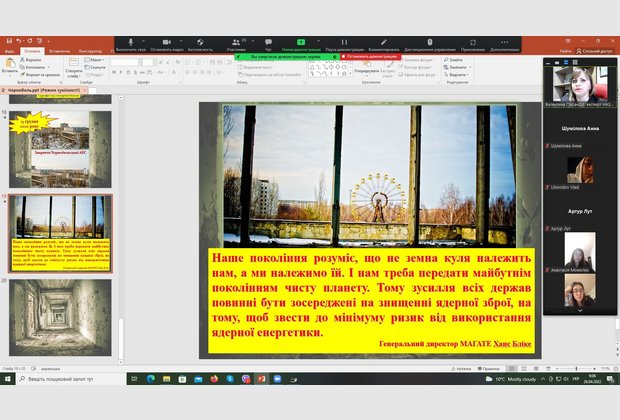Viewport: 620px width, 420px height.
Task: Open Zoom Apps (Приложения)
Action: [x=473, y=45]
